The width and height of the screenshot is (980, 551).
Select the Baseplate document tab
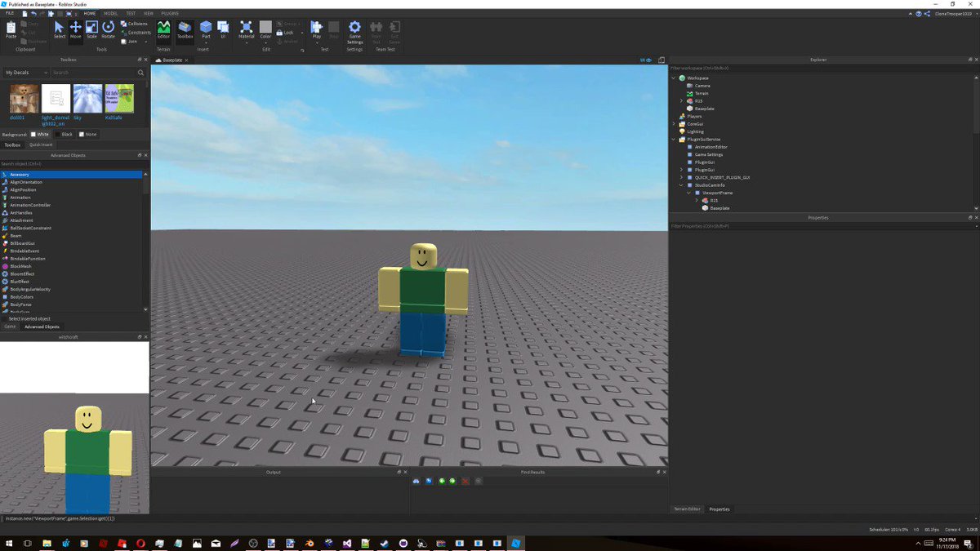(171, 60)
